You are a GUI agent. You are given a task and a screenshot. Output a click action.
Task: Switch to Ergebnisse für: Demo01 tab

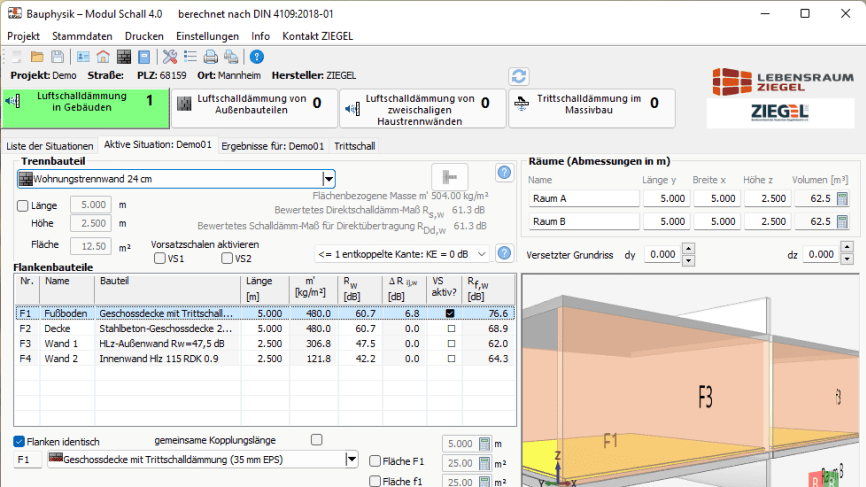(x=272, y=146)
